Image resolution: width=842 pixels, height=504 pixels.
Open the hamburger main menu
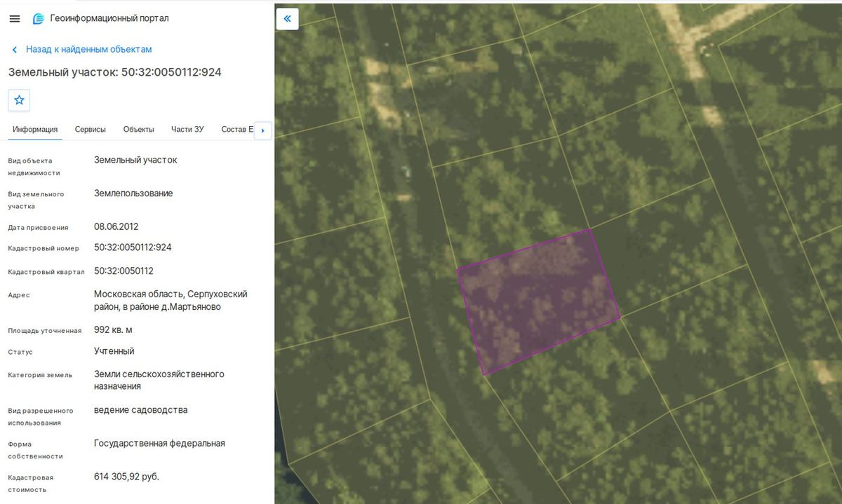coord(15,19)
